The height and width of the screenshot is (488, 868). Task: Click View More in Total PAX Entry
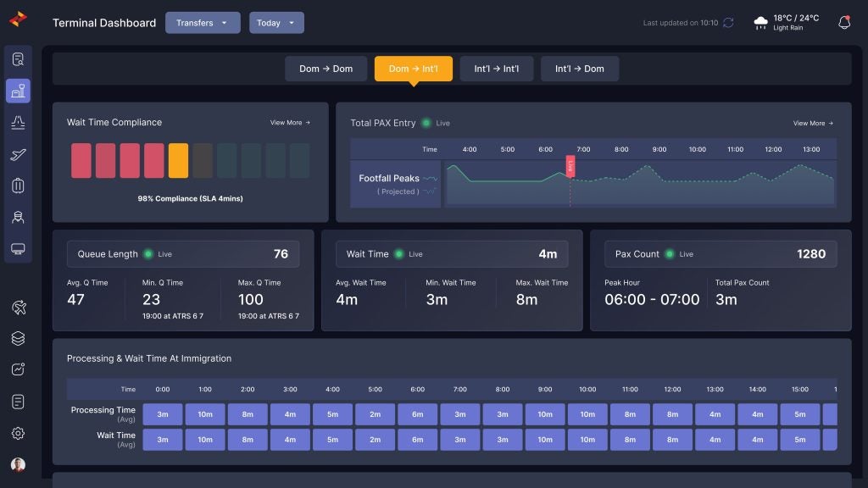[x=813, y=123]
